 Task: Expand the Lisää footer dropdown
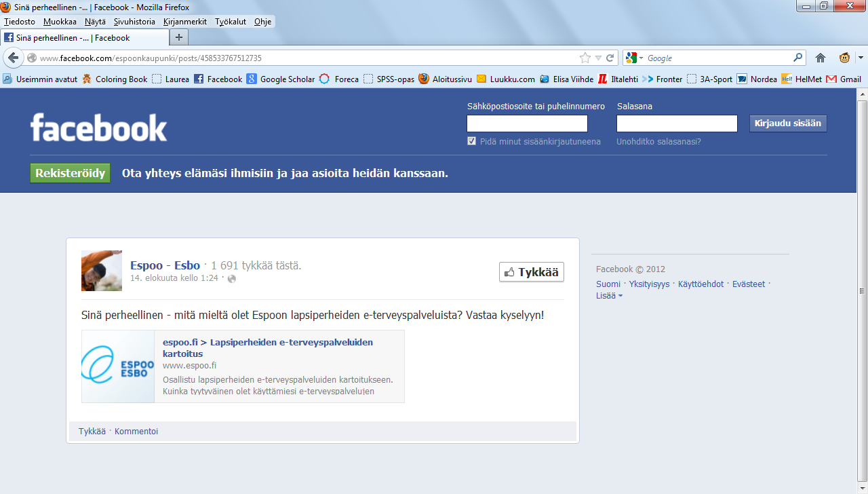(x=609, y=296)
